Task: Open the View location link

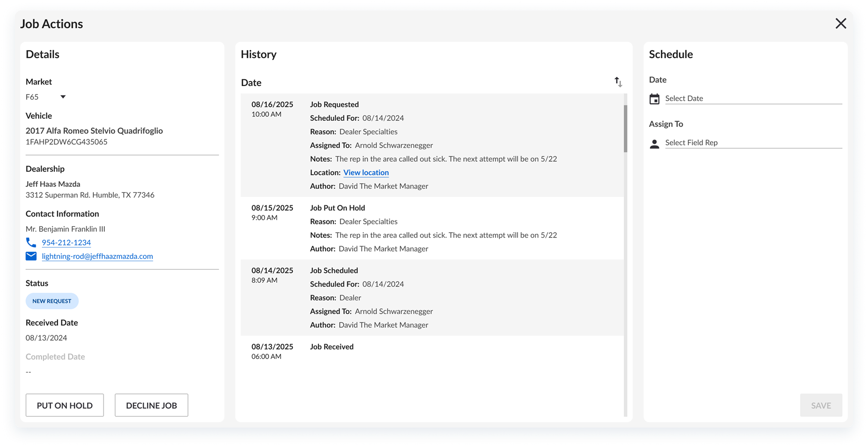Action: point(366,172)
